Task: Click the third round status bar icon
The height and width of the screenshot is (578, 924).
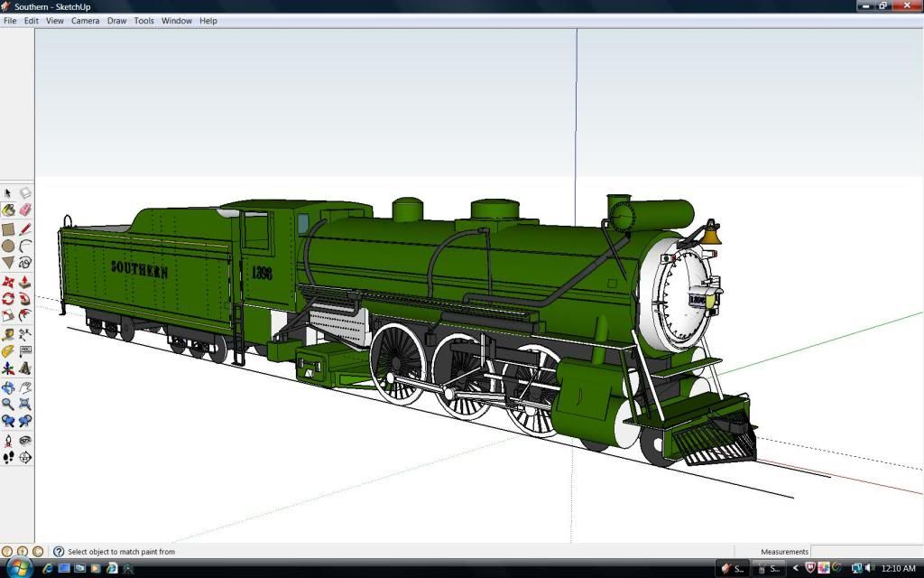Action: click(38, 552)
